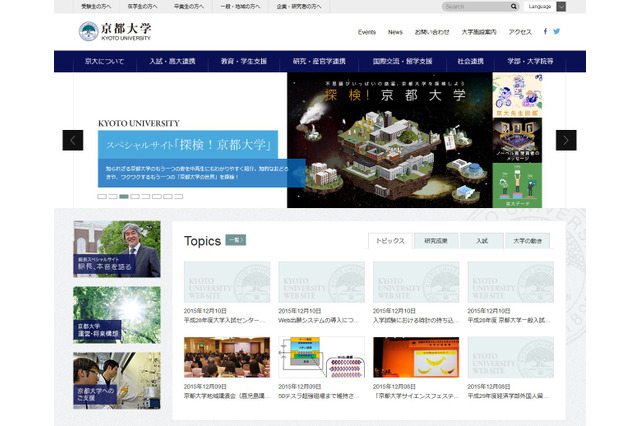Click 卒業生の方へ top link
The height and width of the screenshot is (426, 640).
[189, 7]
